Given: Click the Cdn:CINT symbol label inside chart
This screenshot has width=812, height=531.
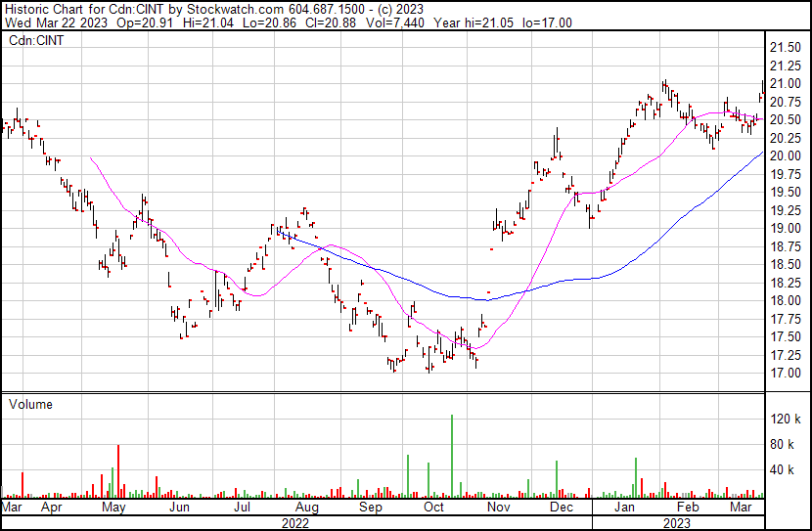Looking at the screenshot, I should click(36, 41).
